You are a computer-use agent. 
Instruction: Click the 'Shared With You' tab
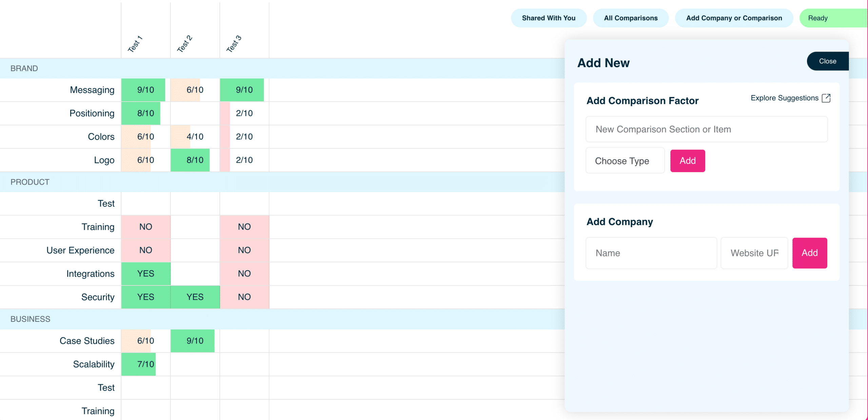(549, 18)
